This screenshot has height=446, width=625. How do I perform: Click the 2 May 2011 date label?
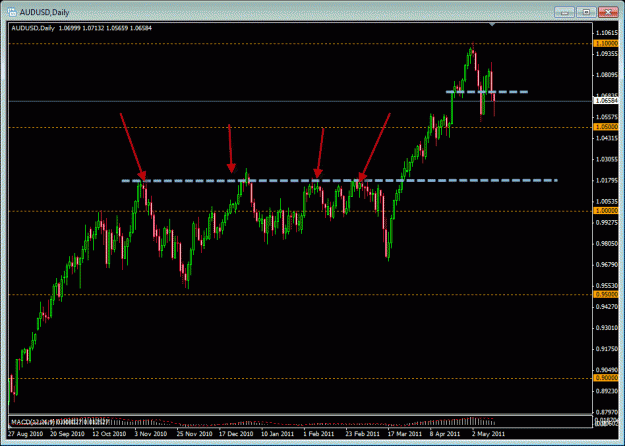click(488, 434)
